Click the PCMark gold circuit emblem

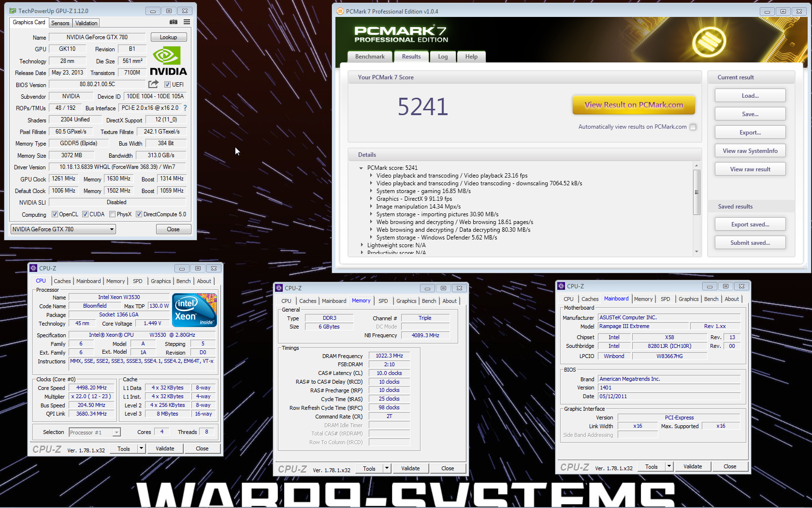coord(709,42)
